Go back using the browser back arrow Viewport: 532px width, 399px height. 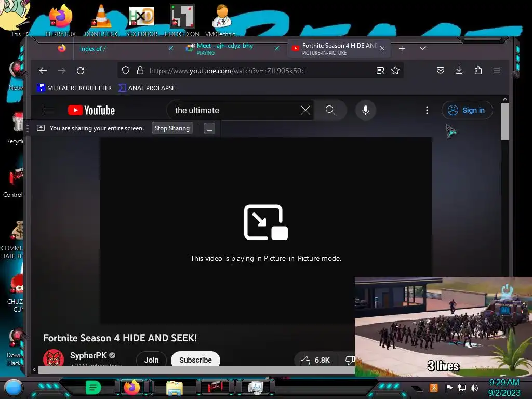(43, 71)
